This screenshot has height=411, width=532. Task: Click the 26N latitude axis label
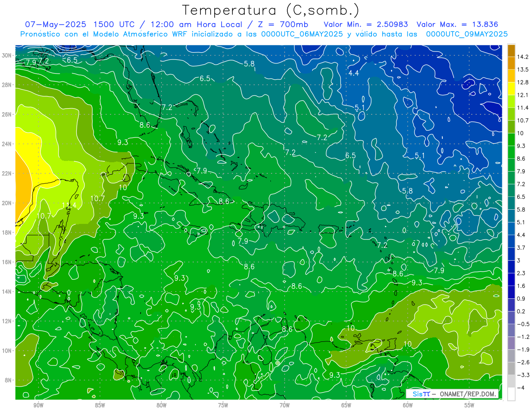(7, 114)
